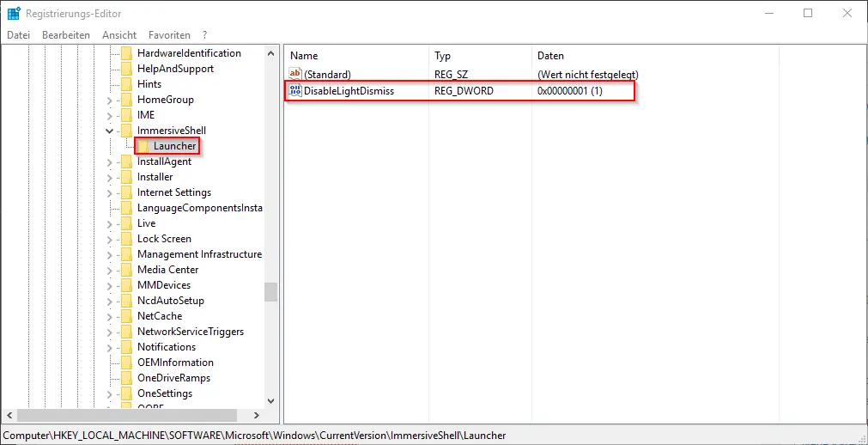The height and width of the screenshot is (445, 868).
Task: Expand the InstallAgent key
Action: [110, 162]
